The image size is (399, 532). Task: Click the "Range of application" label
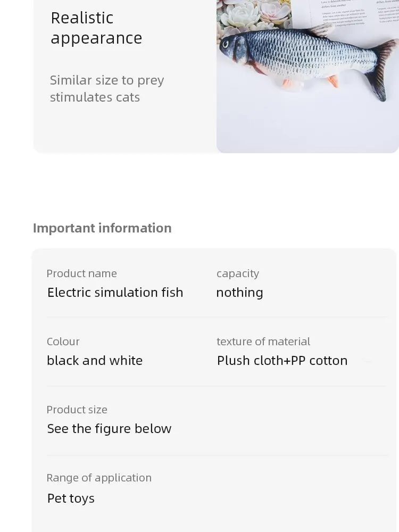(99, 478)
